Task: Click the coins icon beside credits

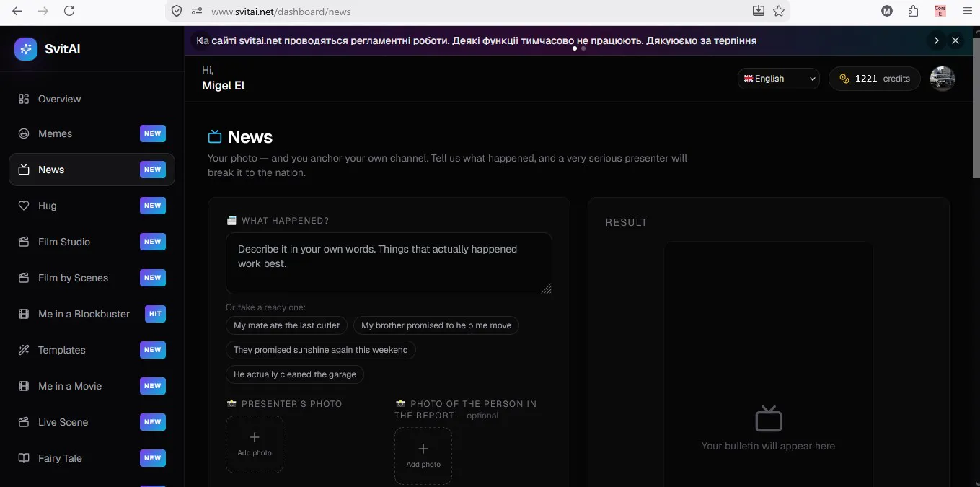Action: coord(844,79)
